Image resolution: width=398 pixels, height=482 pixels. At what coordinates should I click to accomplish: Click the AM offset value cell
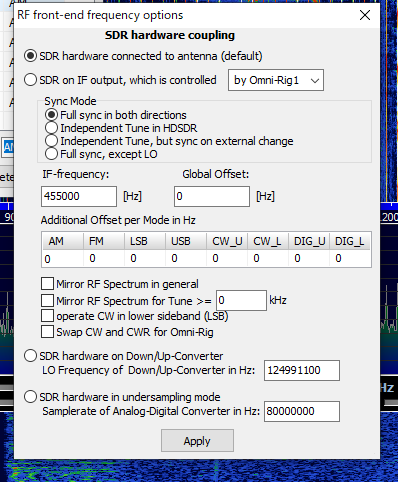62,258
